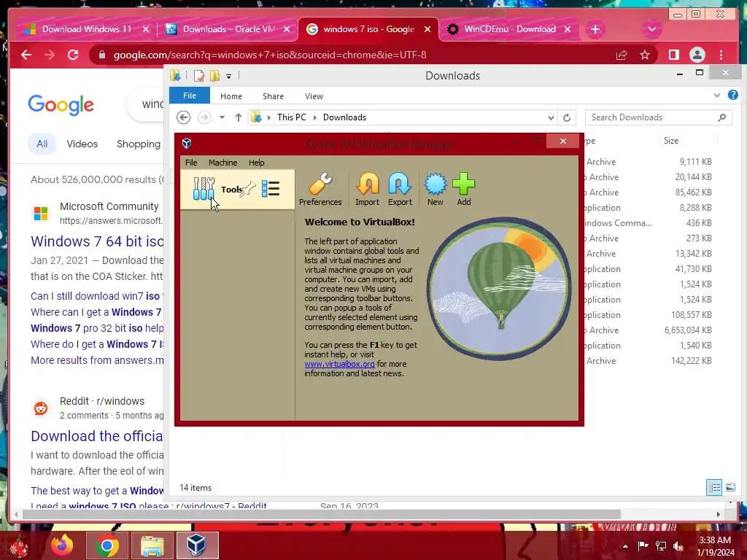This screenshot has width=747, height=560.
Task: Switch Explorer to large icons view
Action: tap(729, 487)
